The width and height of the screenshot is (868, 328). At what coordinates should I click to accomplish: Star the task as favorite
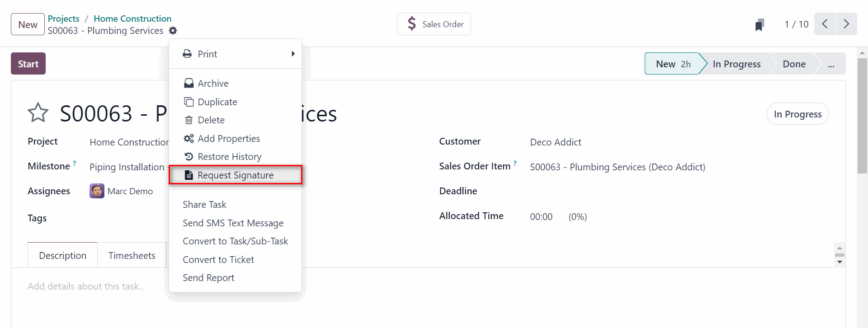[x=38, y=113]
